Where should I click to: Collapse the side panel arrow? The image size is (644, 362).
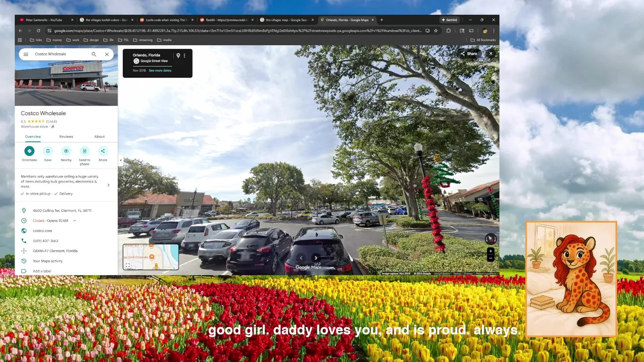120,160
